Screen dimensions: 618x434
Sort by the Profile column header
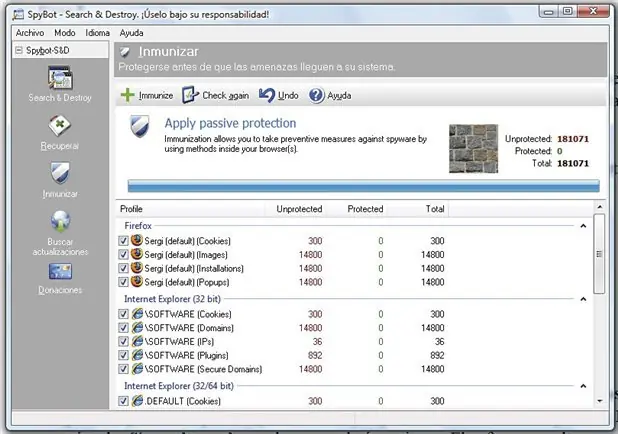tap(190, 209)
